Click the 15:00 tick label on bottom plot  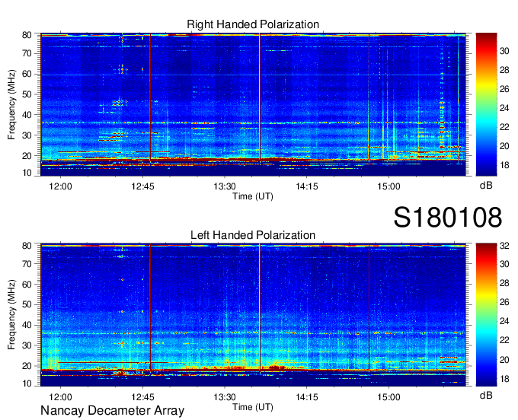point(388,397)
